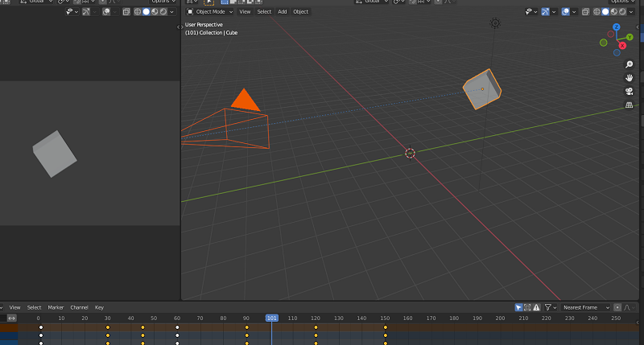Open the dope sheet Select menu
Image resolution: width=644 pixels, height=345 pixels.
coord(34,307)
